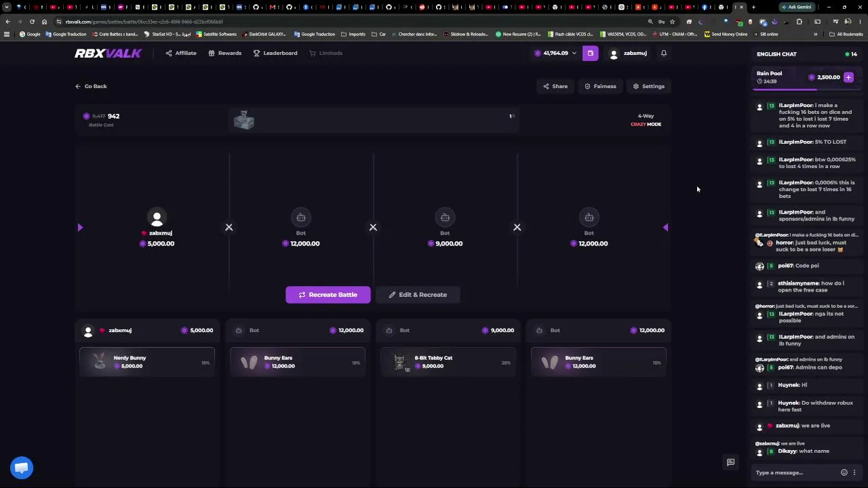Click the case thumbnail in battle header
Image resolution: width=868 pixels, height=488 pixels.
coord(243,121)
